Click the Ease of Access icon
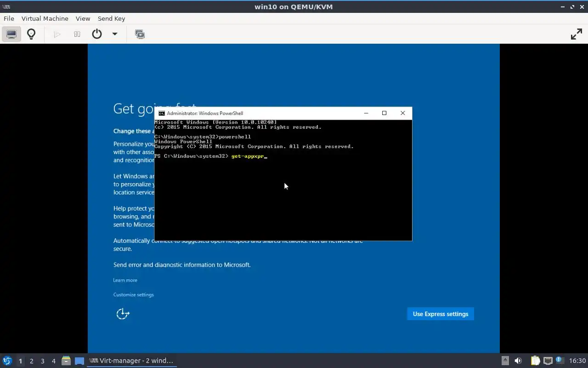The width and height of the screenshot is (588, 368). pos(123,314)
